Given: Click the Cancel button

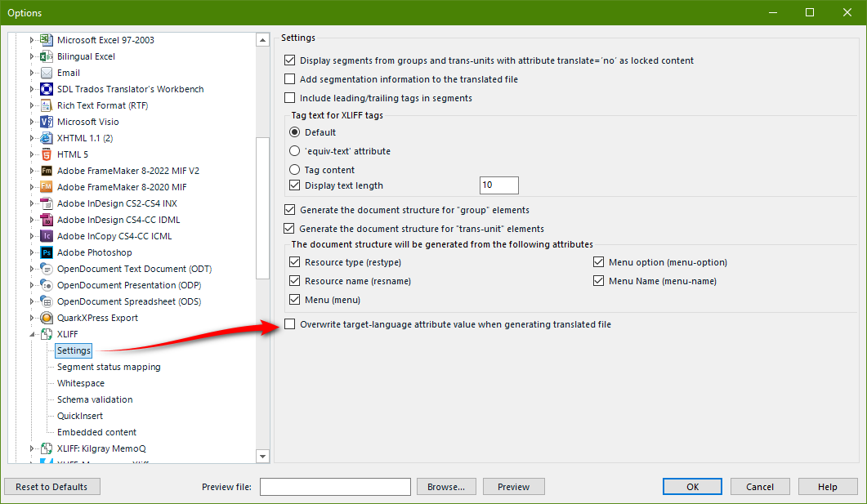Looking at the screenshot, I should pyautogui.click(x=760, y=487).
